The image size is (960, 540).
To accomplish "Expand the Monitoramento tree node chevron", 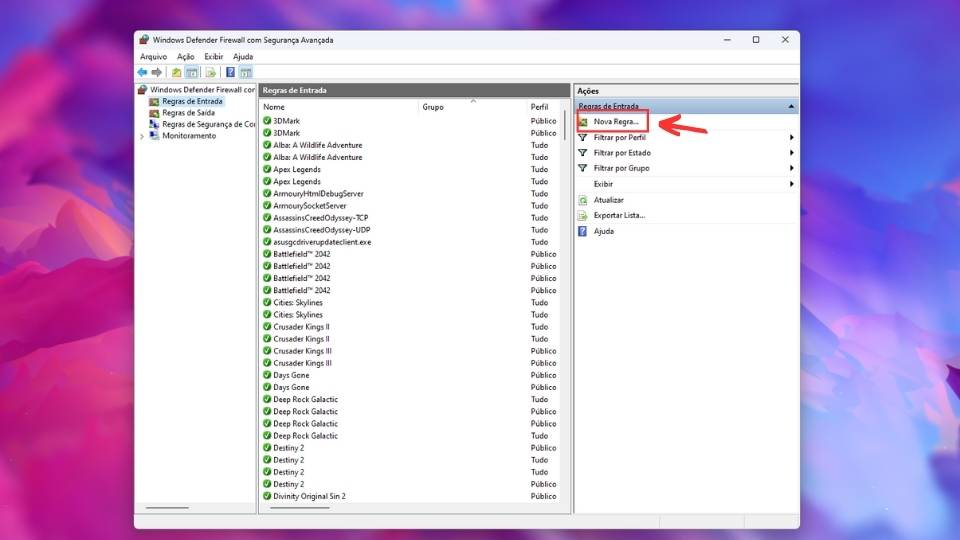I will click(x=142, y=137).
